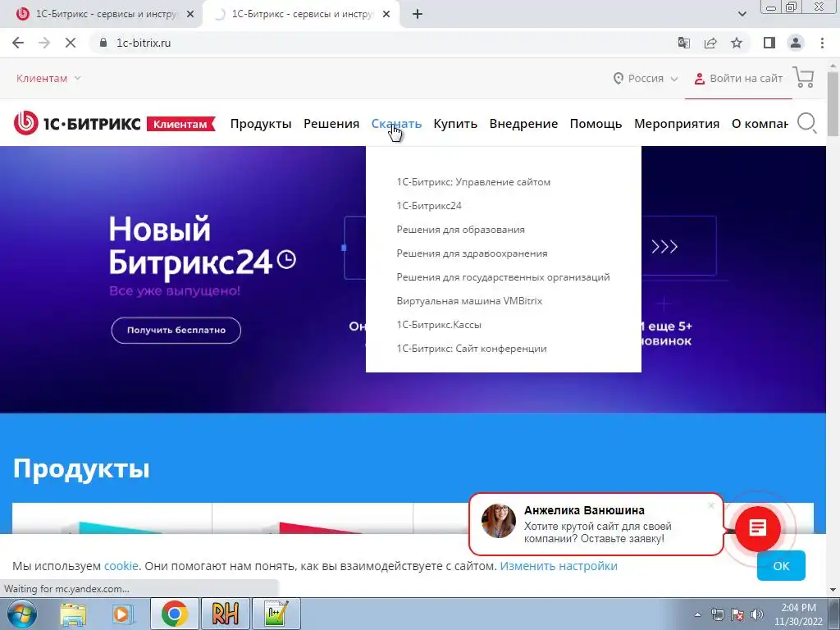Open the Chrome profile avatar icon

point(796,43)
